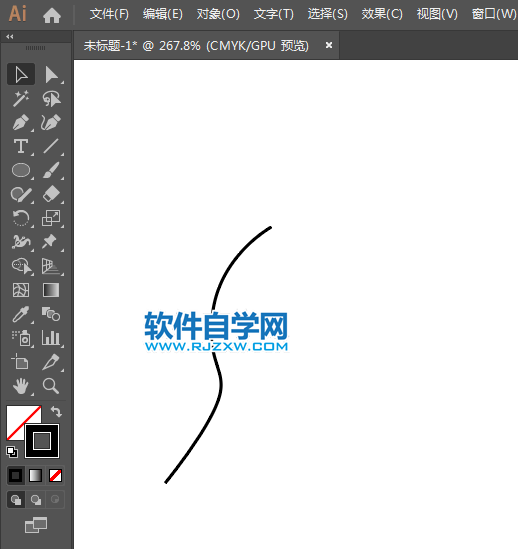Select the Magic Wand tool
Image resolution: width=518 pixels, height=549 pixels.
coord(21,99)
